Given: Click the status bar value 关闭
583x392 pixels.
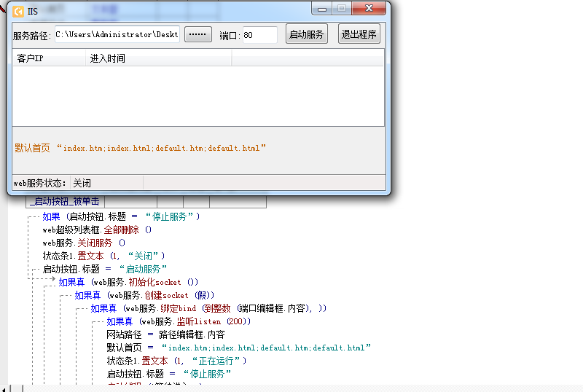Looking at the screenshot, I should (x=82, y=183).
